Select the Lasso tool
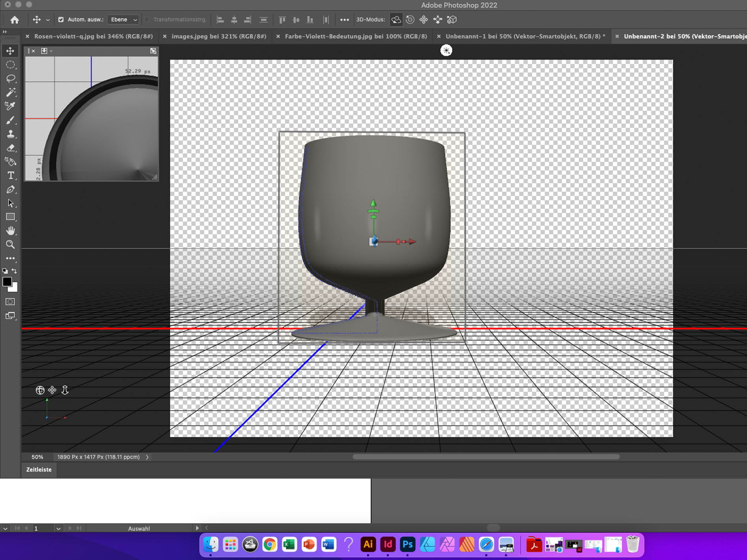747x560 pixels. click(x=11, y=79)
